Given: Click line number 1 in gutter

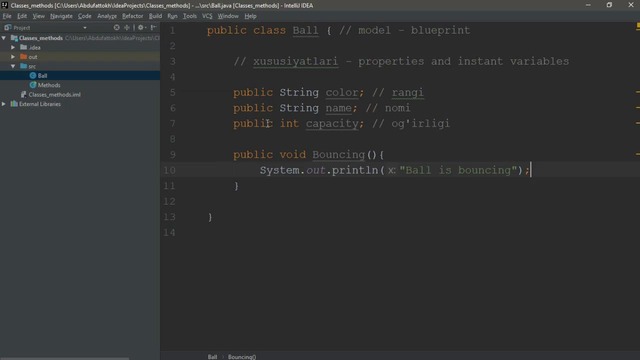Looking at the screenshot, I should pos(172,31).
